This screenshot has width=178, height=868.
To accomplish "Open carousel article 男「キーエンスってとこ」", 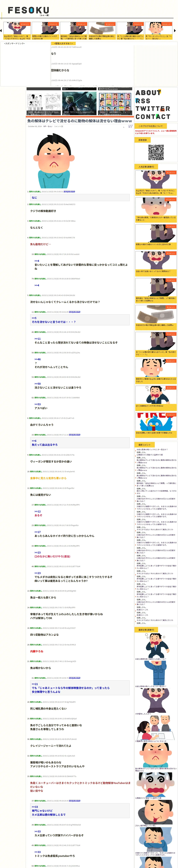I will [x=158, y=31].
